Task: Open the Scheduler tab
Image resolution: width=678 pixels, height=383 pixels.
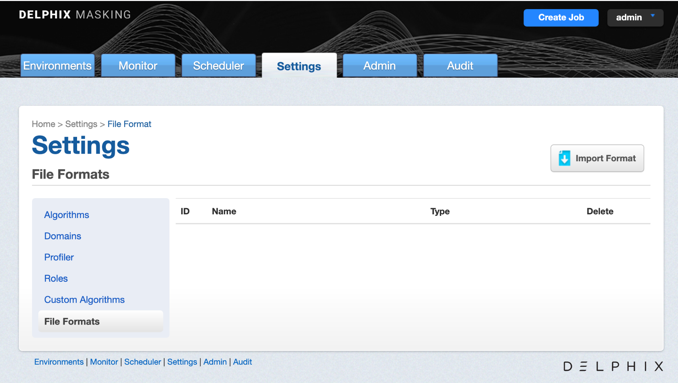Action: (x=218, y=65)
